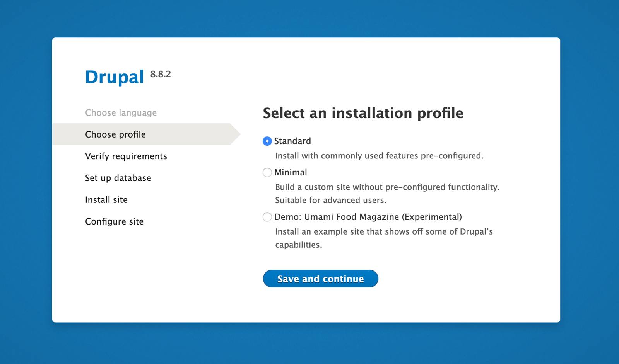
Task: Navigate to Set up database step
Action: (118, 178)
